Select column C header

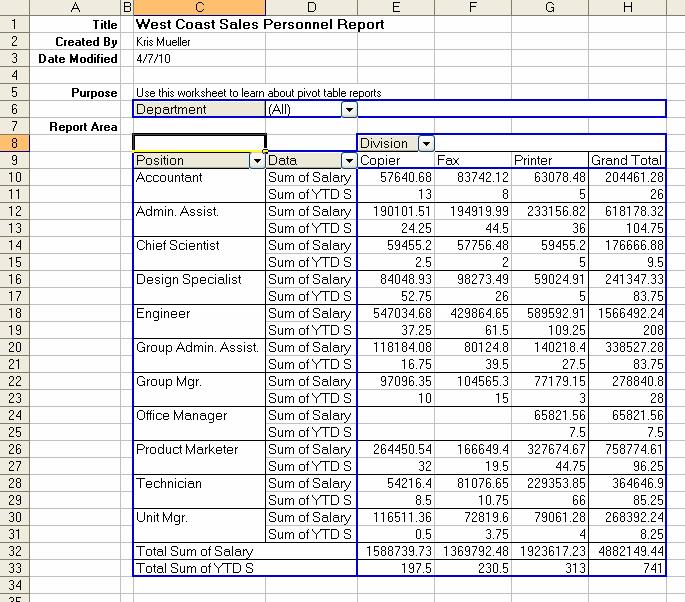click(199, 7)
